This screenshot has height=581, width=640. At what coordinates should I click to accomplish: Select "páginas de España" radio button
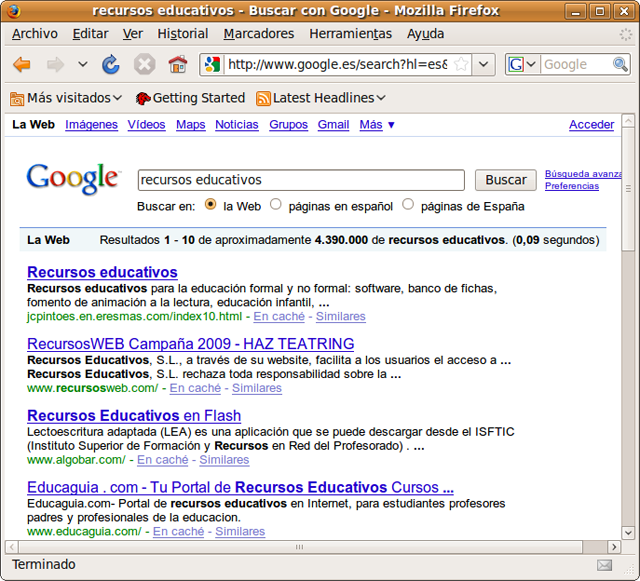408,205
